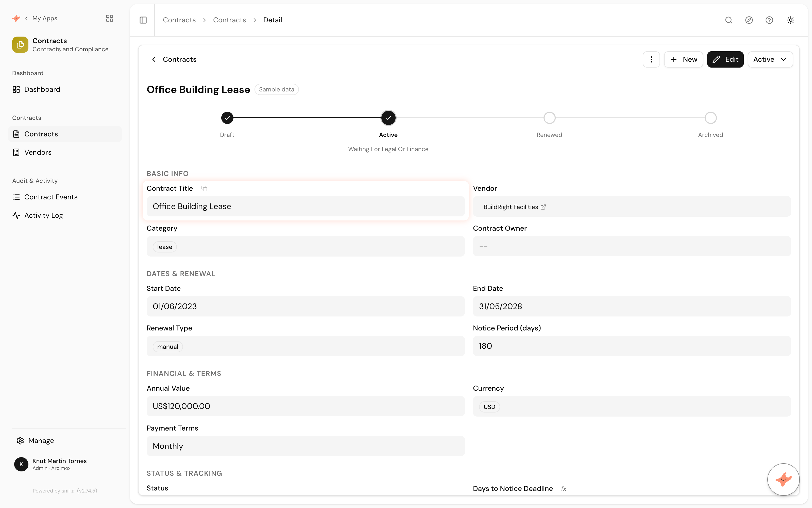Screen dimensions: 812x508
Task: Open the help question icon
Action: point(769,20)
